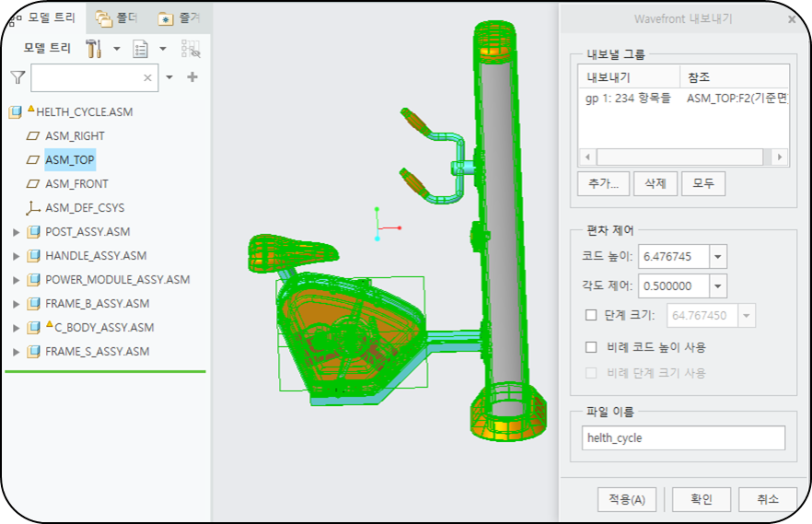
Task: Click the plus icon next to search
Action: click(192, 77)
